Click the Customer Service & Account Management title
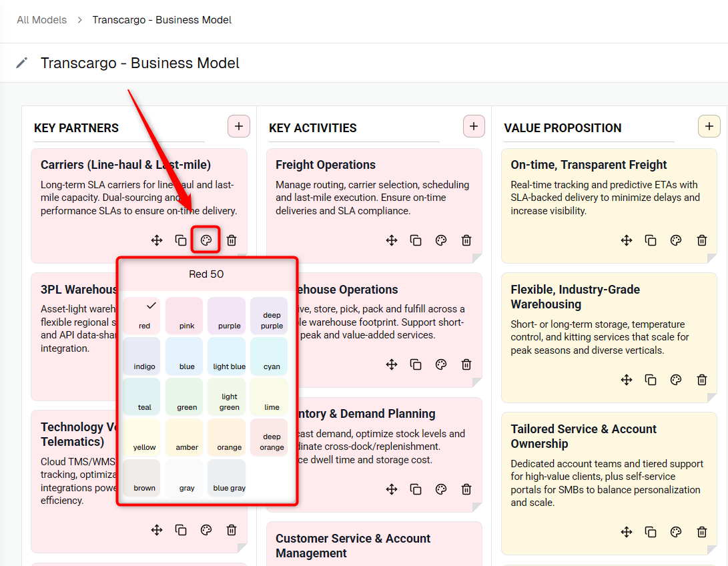The width and height of the screenshot is (728, 566). click(353, 545)
